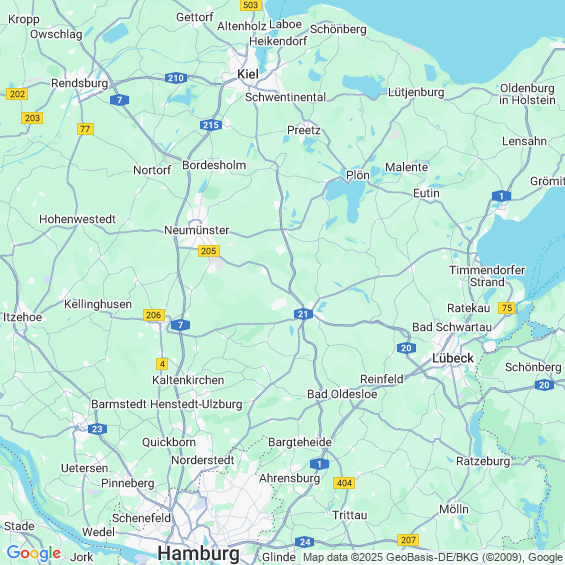Select the A24 shield near Glinde

click(x=305, y=542)
